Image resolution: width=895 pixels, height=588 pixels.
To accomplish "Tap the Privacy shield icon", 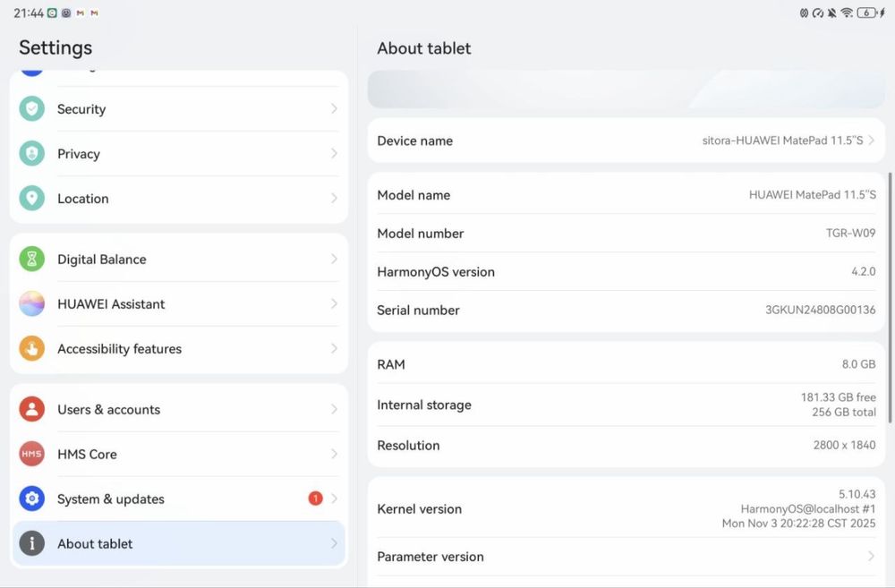I will coord(32,154).
